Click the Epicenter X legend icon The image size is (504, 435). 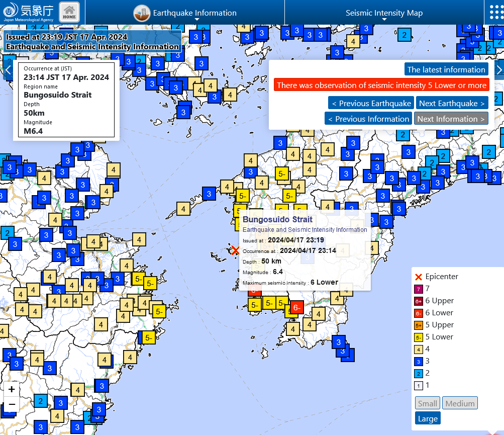pyautogui.click(x=418, y=277)
